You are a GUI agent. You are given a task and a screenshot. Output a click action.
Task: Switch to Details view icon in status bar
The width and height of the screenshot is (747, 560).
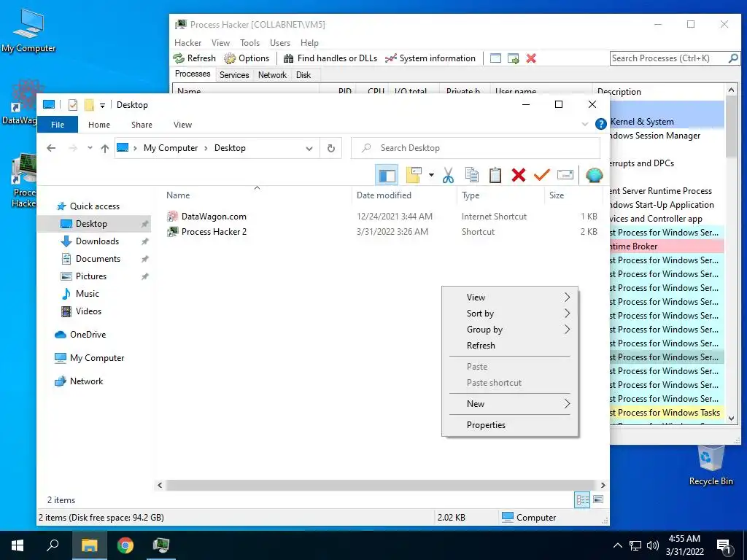(x=582, y=499)
